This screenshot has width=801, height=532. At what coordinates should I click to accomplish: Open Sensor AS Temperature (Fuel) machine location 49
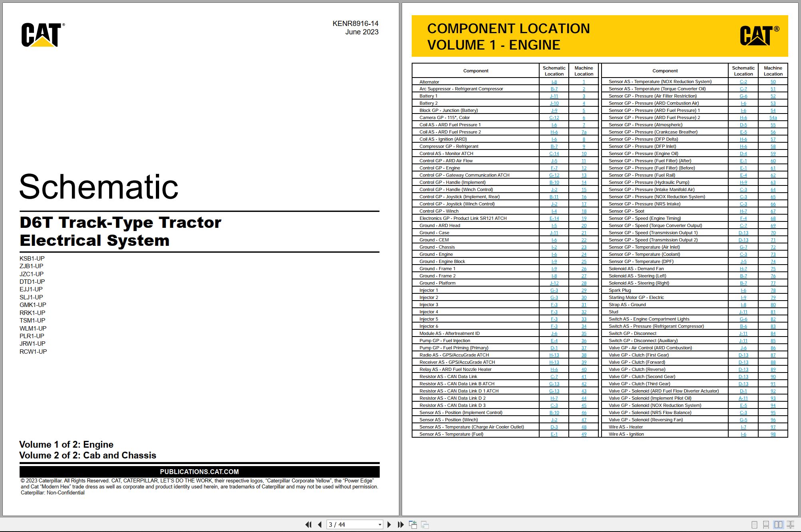pos(584,434)
